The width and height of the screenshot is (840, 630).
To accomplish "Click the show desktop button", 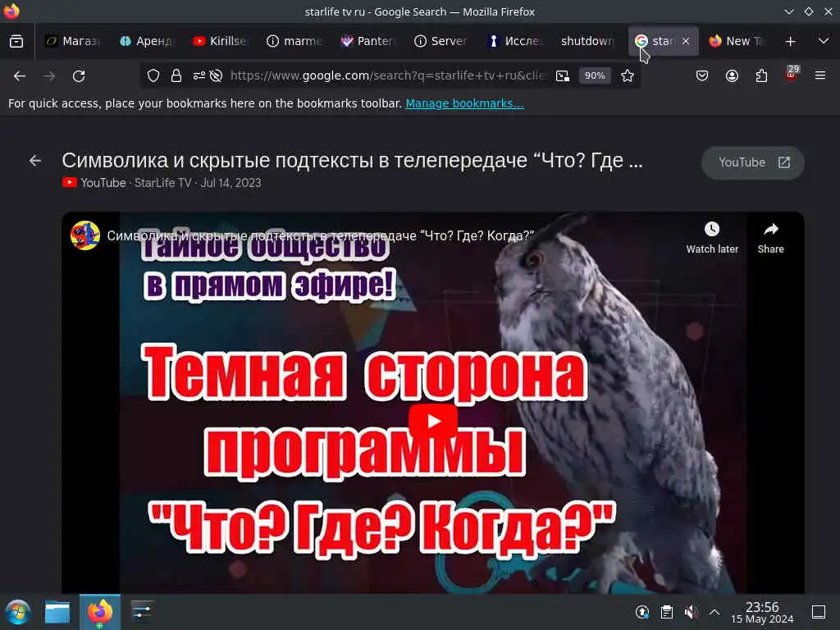I will (819, 612).
